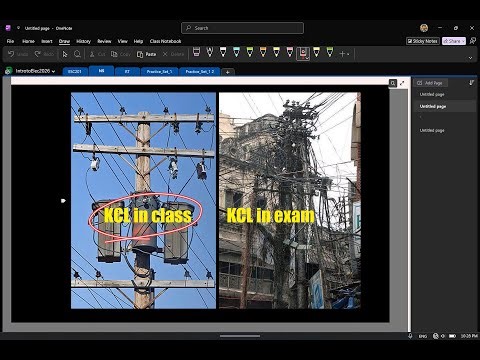The height and width of the screenshot is (360, 480).
Task: Select the green highlighter
Action: (330, 52)
